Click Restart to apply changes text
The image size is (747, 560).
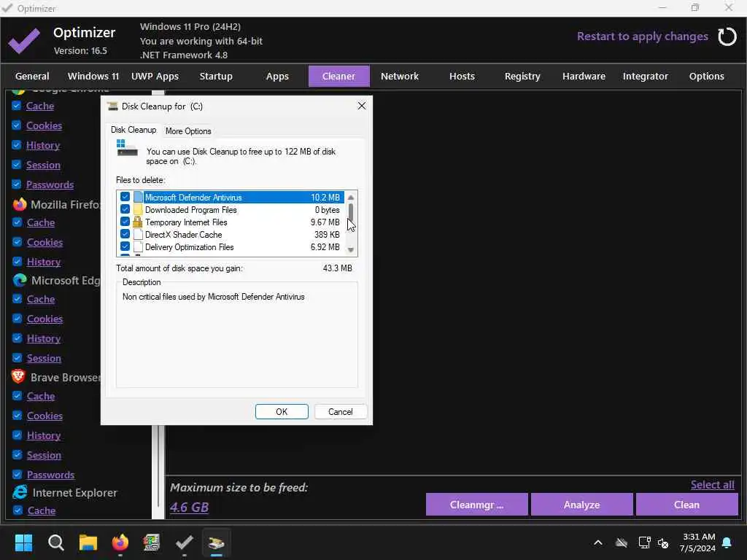[x=642, y=36]
